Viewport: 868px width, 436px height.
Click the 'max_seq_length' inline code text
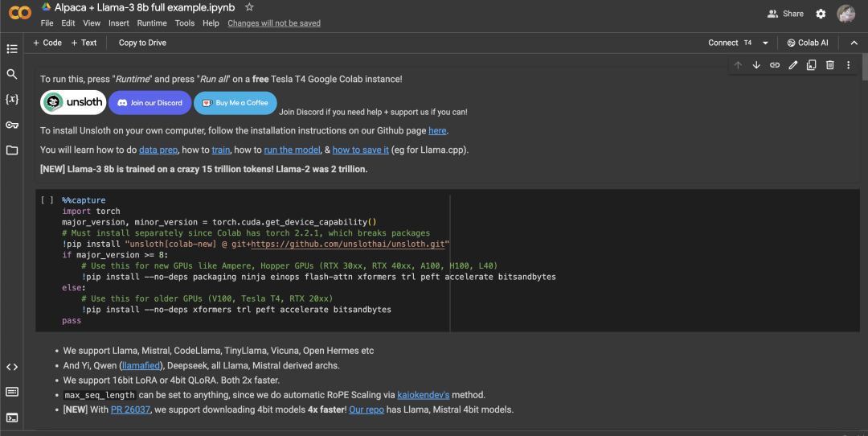[x=100, y=396]
